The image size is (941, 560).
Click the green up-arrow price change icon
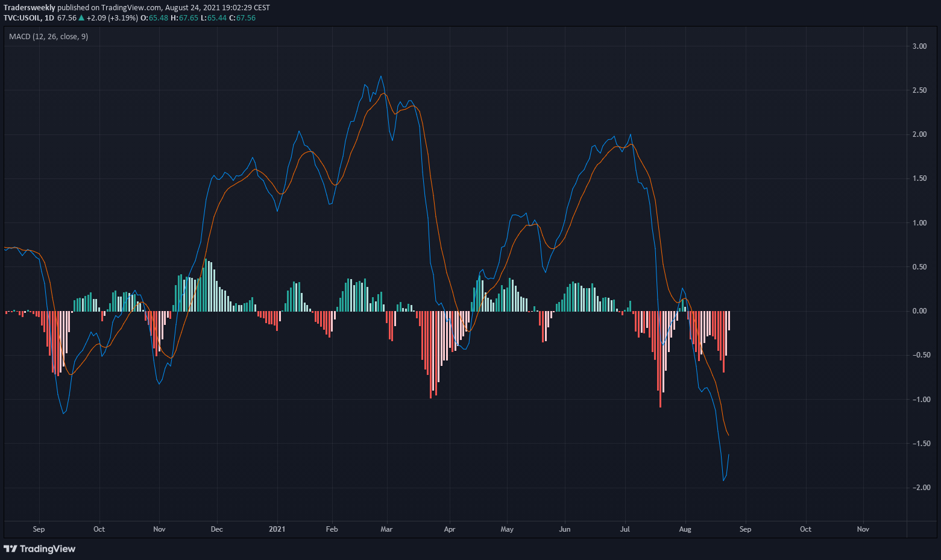(x=81, y=18)
